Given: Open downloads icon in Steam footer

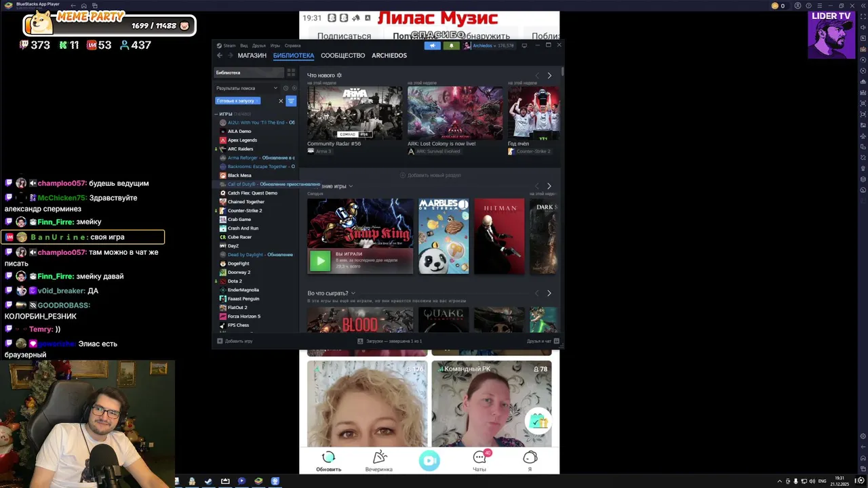Looking at the screenshot, I should pos(360,341).
